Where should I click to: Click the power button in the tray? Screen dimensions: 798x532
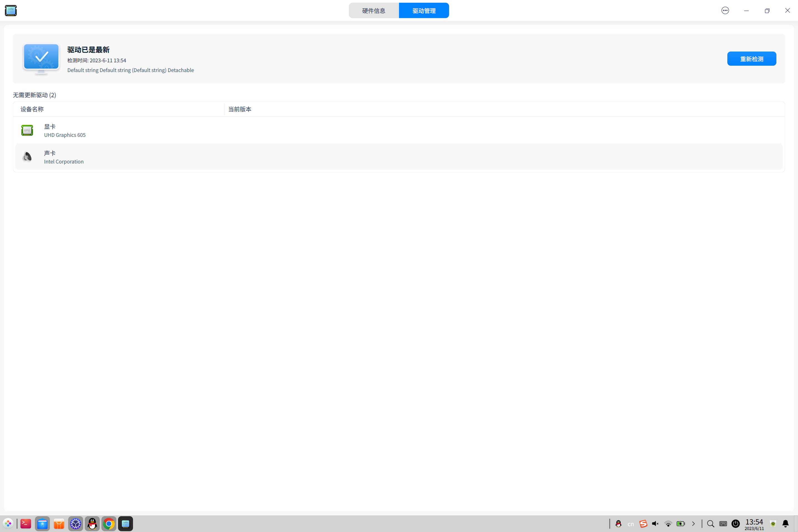[735, 523]
